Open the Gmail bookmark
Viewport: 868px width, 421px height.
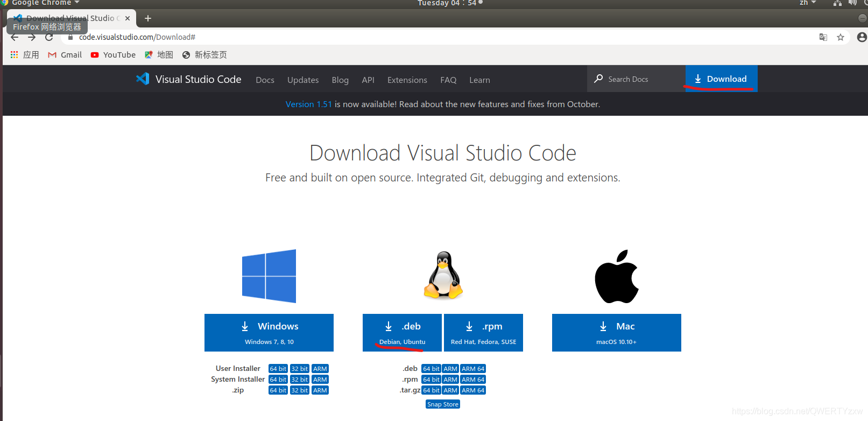[x=65, y=55]
